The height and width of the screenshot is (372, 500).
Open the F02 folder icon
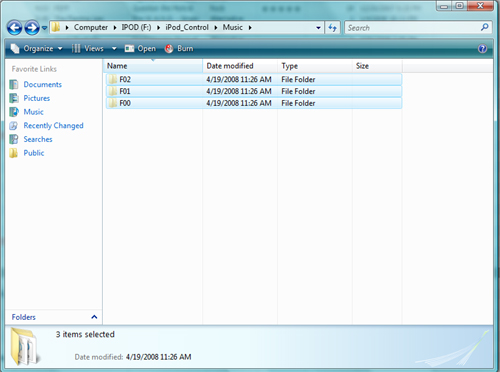pyautogui.click(x=113, y=79)
